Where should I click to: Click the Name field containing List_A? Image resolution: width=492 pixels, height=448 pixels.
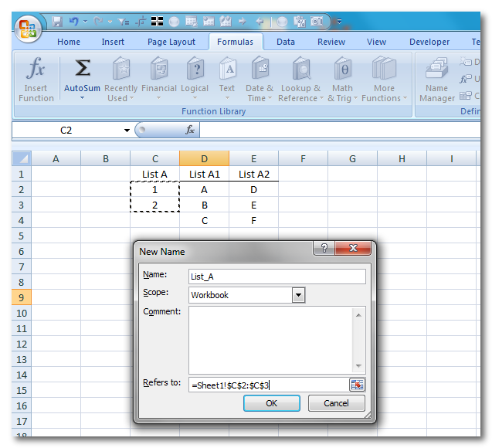click(277, 277)
